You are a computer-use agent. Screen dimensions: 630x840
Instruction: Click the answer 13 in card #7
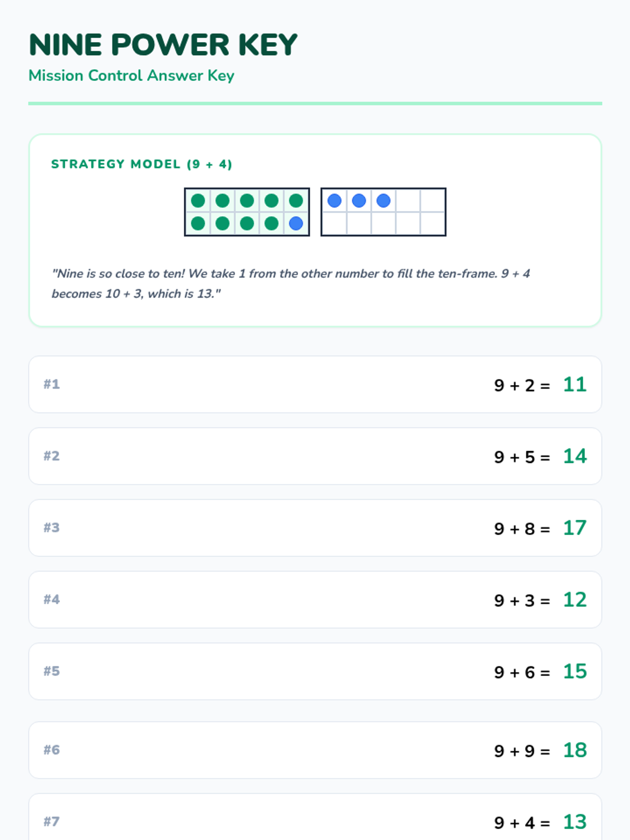pyautogui.click(x=575, y=822)
